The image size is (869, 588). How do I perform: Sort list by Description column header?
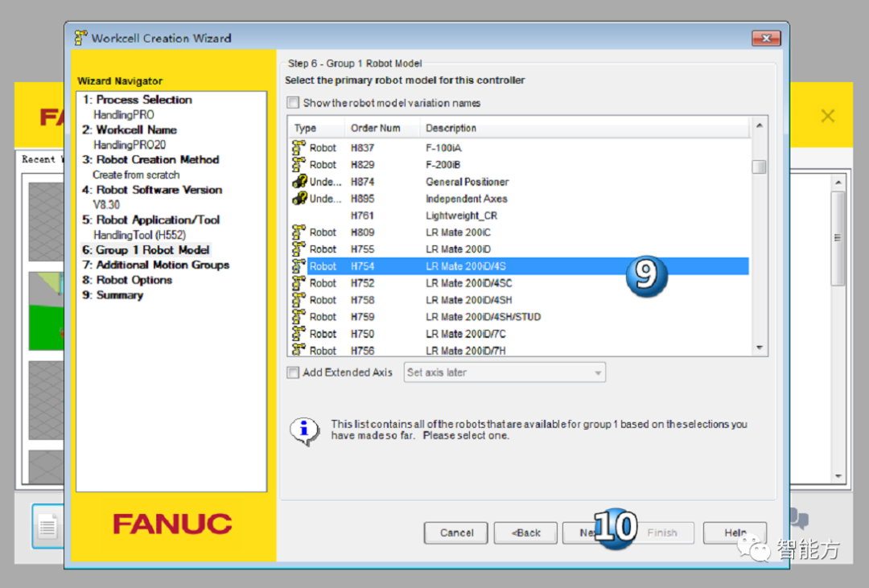(585, 128)
